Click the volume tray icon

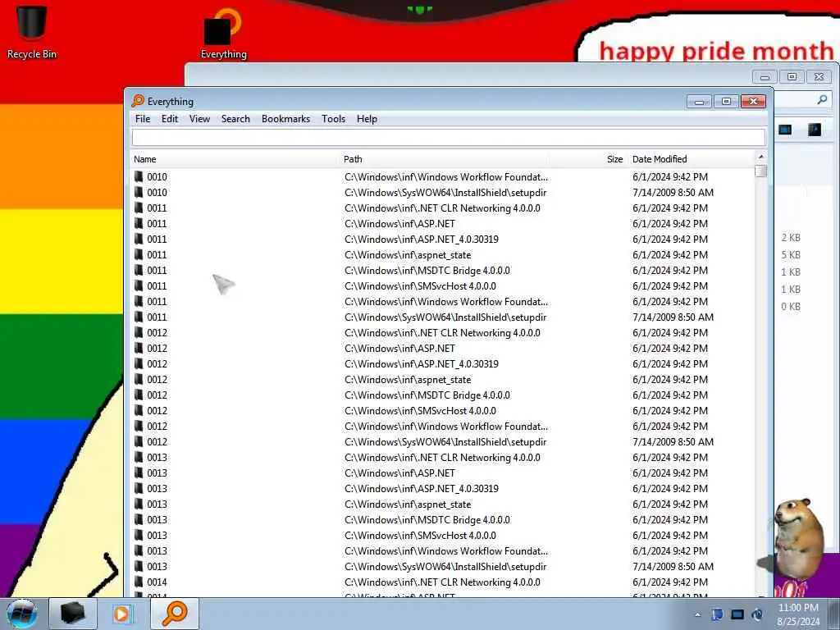[x=757, y=614]
